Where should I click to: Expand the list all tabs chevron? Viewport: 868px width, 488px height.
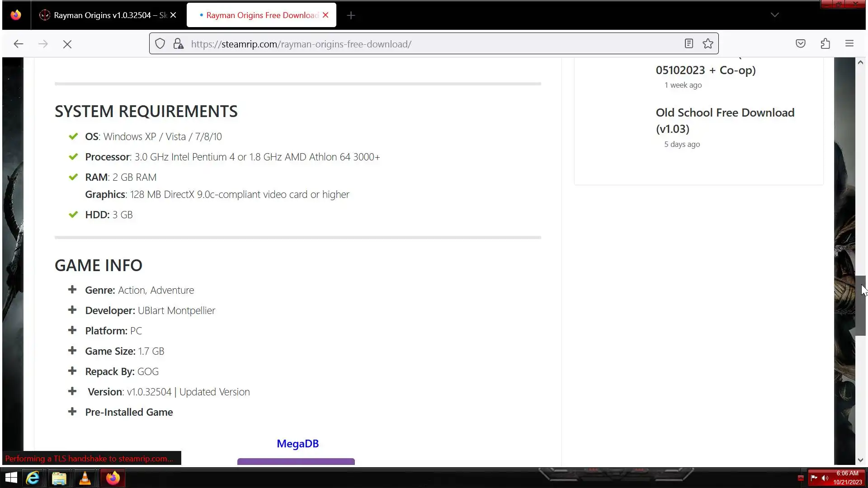coord(774,15)
